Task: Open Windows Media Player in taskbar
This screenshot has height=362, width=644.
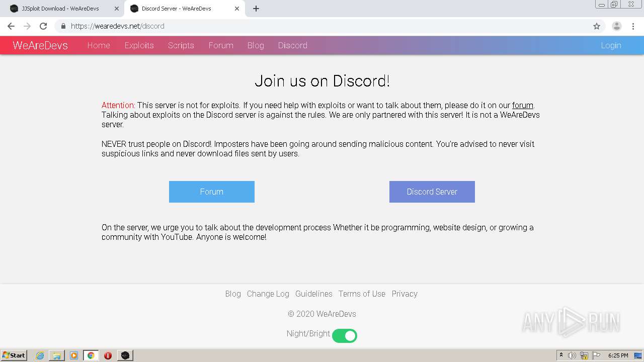Action: 74,355
